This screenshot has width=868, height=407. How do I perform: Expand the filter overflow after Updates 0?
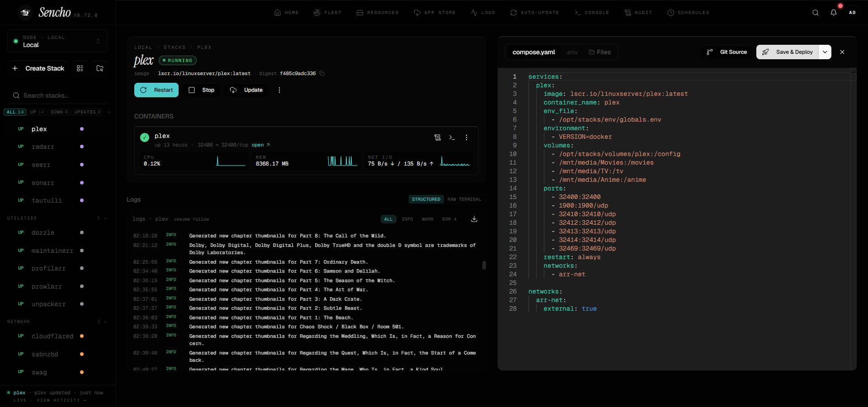click(x=109, y=112)
